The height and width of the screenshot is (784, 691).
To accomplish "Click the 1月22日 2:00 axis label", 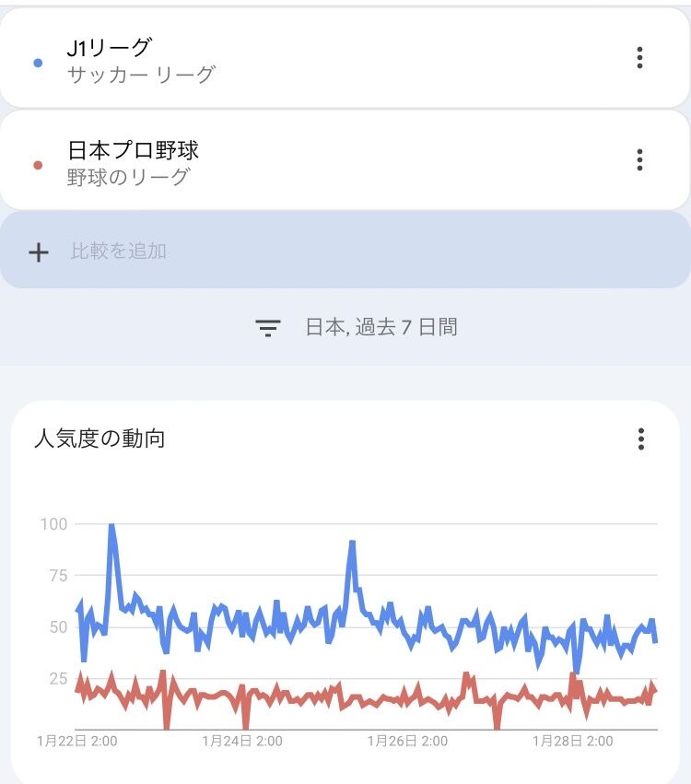I will click(77, 741).
